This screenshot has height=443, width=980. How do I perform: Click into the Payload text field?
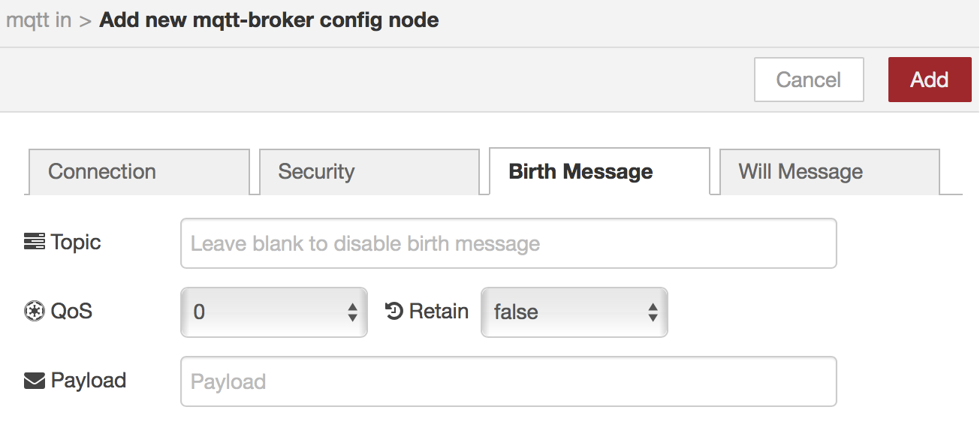point(508,381)
